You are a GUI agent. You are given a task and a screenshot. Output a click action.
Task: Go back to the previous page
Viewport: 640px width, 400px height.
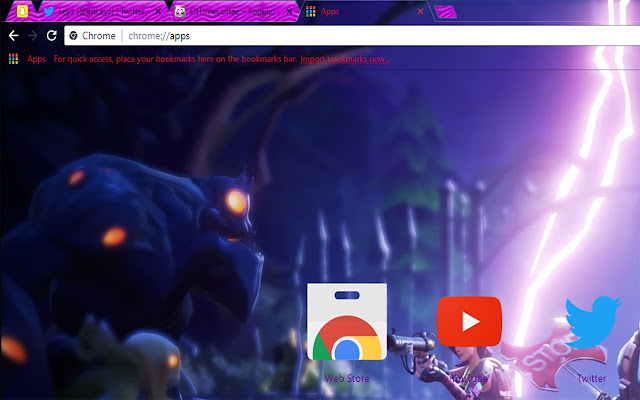pos(13,36)
